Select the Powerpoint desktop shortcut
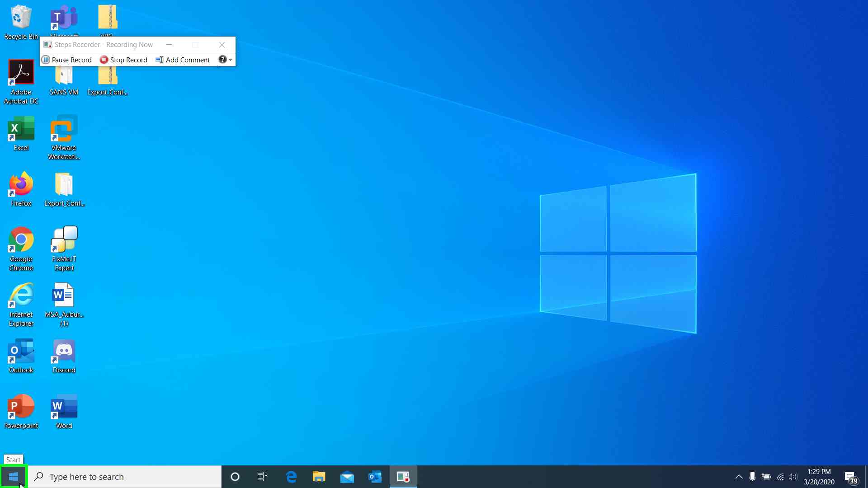 pos(21,411)
